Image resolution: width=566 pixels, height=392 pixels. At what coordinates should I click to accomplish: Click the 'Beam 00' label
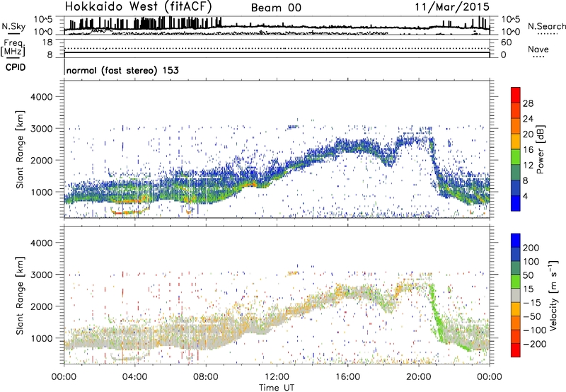[276, 8]
